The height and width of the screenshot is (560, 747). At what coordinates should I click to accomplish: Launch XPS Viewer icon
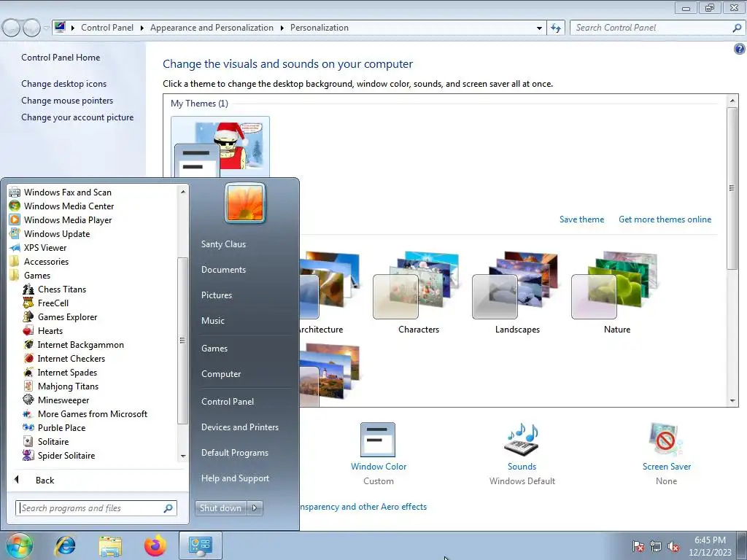(x=15, y=248)
